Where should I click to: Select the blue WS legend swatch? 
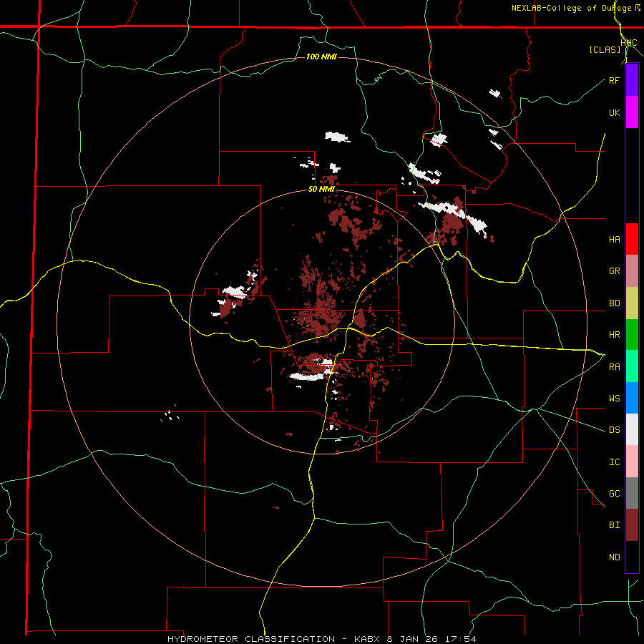(x=632, y=398)
